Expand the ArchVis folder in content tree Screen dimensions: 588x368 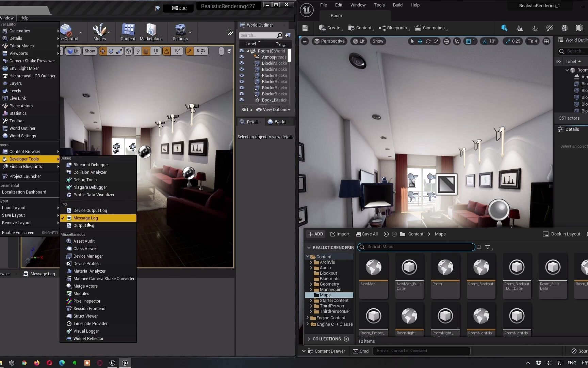[x=311, y=262]
